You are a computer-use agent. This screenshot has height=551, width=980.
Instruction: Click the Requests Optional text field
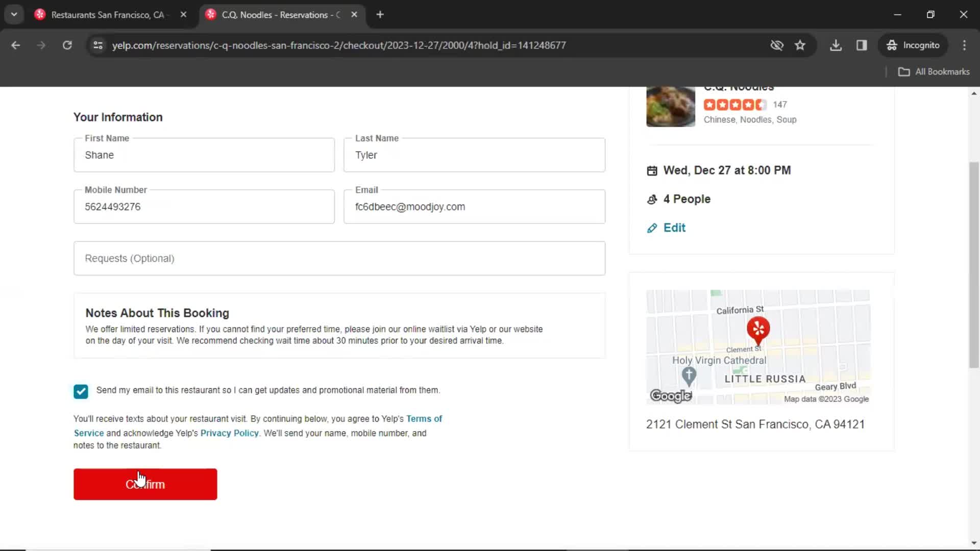point(339,258)
